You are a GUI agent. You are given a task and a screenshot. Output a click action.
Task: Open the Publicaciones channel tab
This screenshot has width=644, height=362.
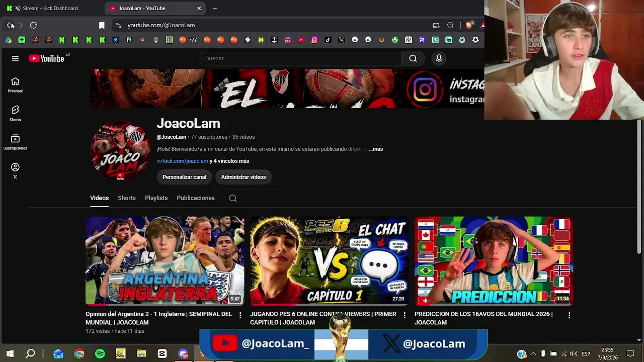196,198
